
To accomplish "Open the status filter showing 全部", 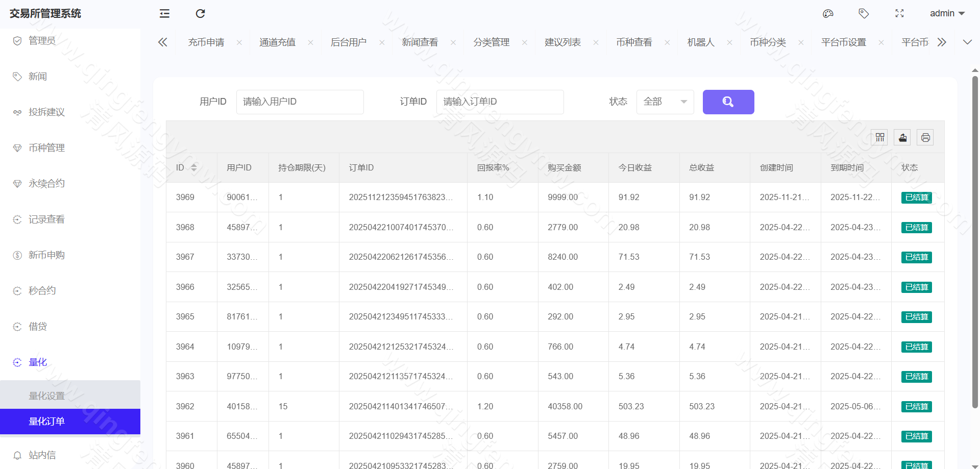I will (x=665, y=102).
